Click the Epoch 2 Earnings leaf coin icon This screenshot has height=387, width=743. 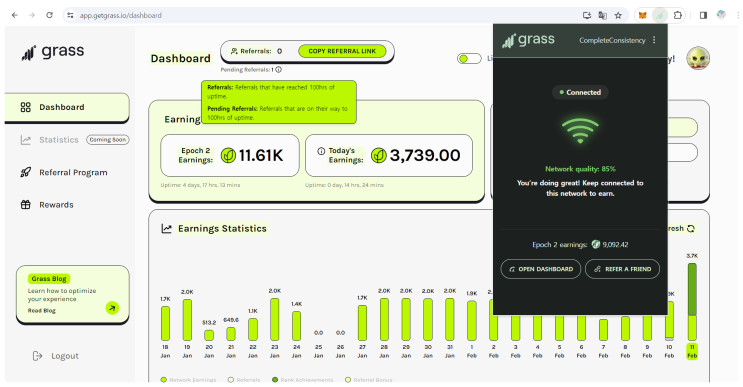[228, 155]
